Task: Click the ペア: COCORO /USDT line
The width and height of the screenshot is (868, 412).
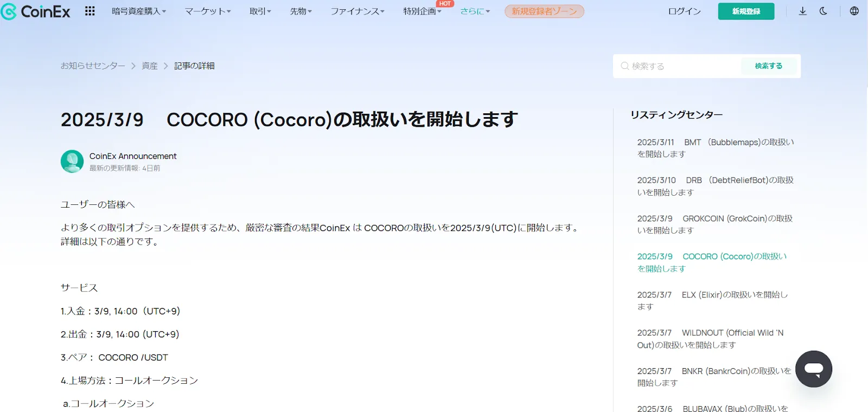Action: pyautogui.click(x=114, y=358)
